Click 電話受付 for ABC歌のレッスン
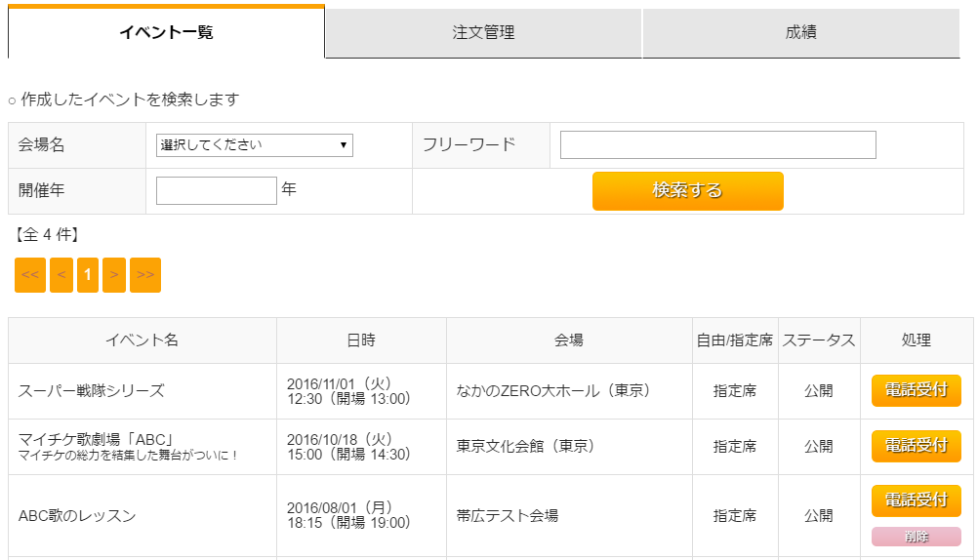Screen dimensions: 978x560 916,500
